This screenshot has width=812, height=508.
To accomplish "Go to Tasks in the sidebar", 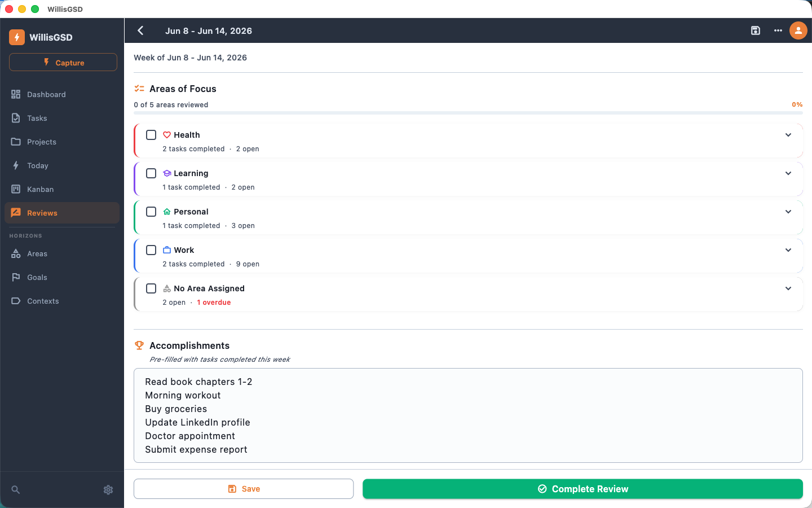I will coord(62,118).
